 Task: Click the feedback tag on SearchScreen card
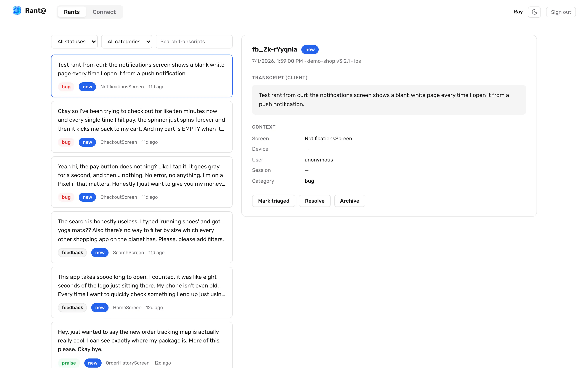72,252
